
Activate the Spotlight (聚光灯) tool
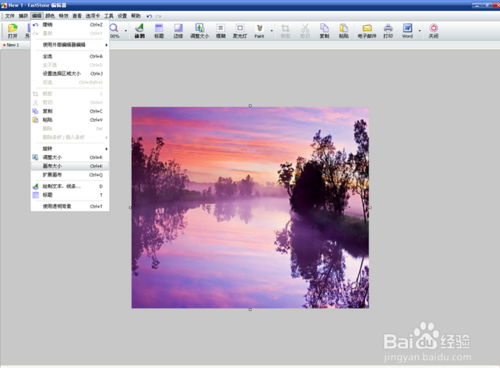[240, 31]
